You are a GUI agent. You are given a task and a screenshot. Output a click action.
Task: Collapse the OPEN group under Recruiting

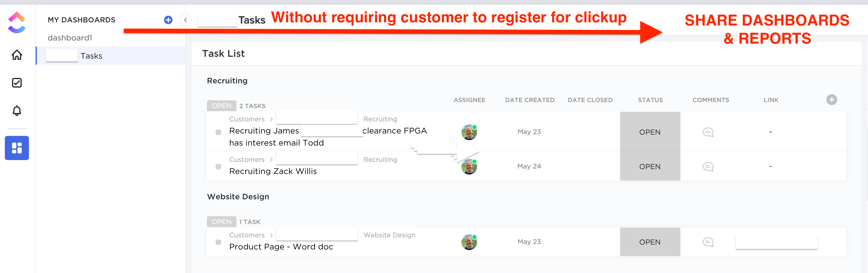(x=221, y=106)
